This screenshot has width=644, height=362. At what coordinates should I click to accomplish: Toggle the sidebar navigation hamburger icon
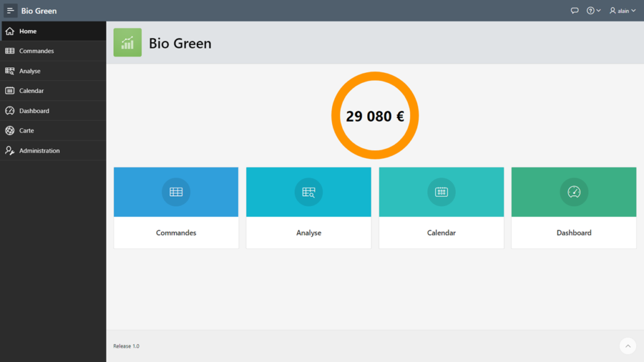[10, 11]
